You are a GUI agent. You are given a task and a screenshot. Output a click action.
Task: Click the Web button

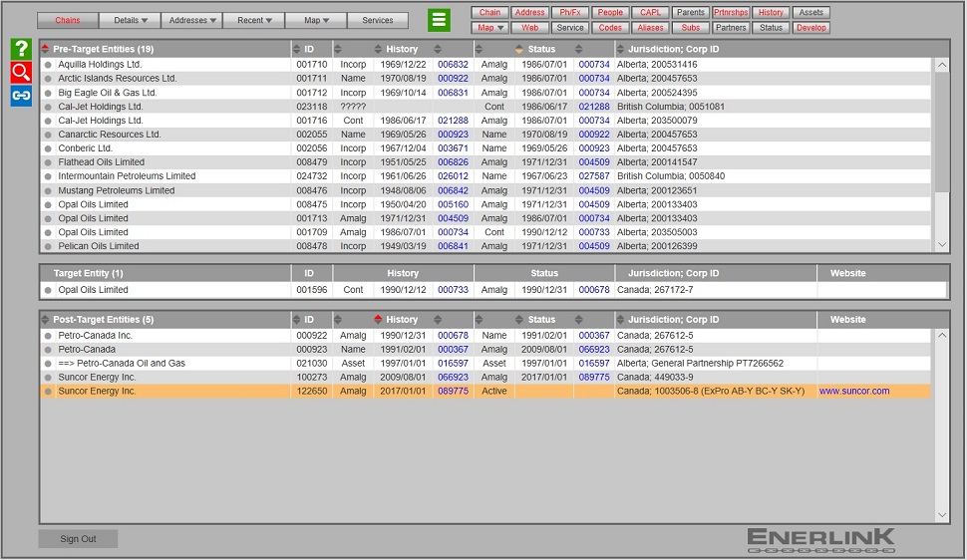click(529, 28)
